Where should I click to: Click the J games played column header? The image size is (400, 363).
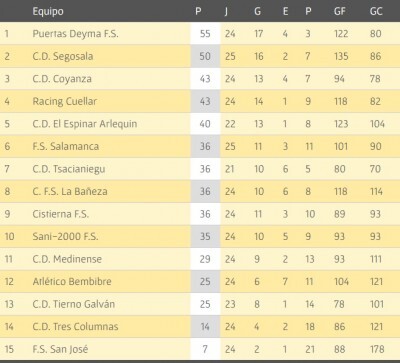pyautogui.click(x=226, y=12)
